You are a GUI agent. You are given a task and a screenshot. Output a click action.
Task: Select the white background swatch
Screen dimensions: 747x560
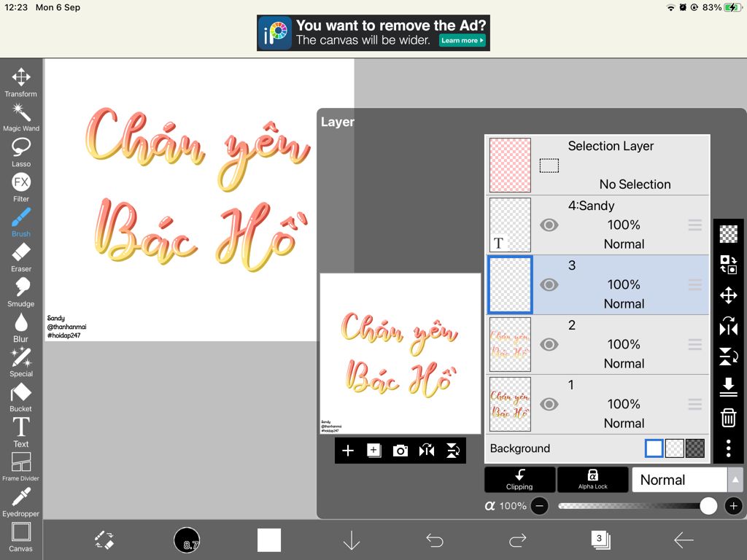654,448
